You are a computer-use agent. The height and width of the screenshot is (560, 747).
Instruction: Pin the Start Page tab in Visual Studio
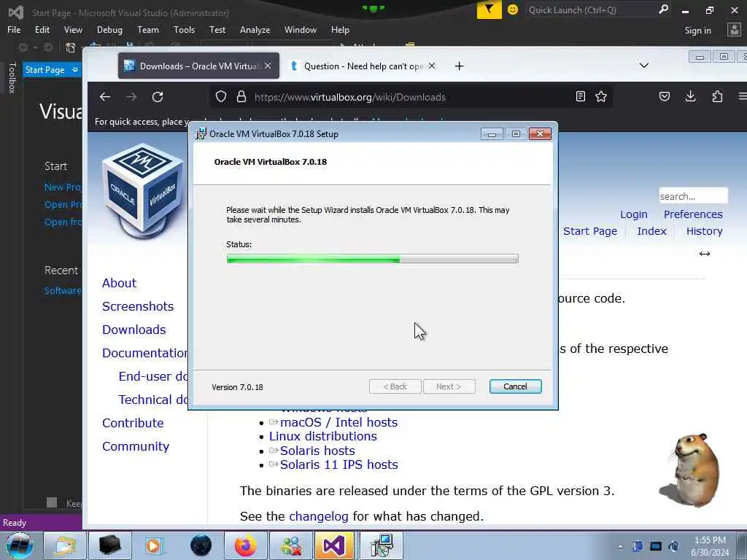point(75,70)
